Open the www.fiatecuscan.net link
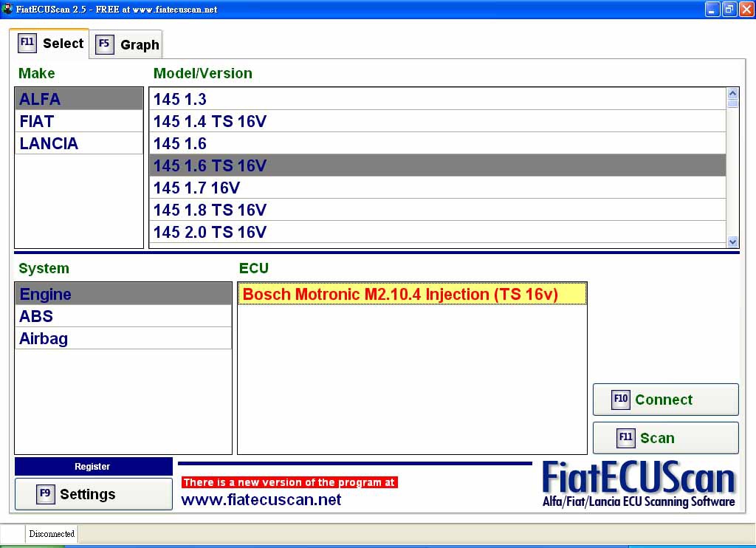Viewport: 756px width, 548px height. (261, 500)
